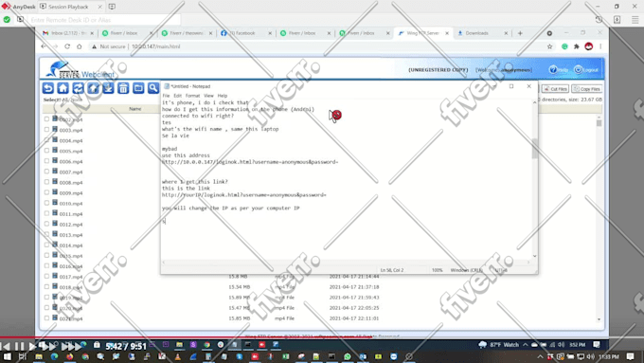
Task: Open the AnyDesk session history icon
Action: 599,19
